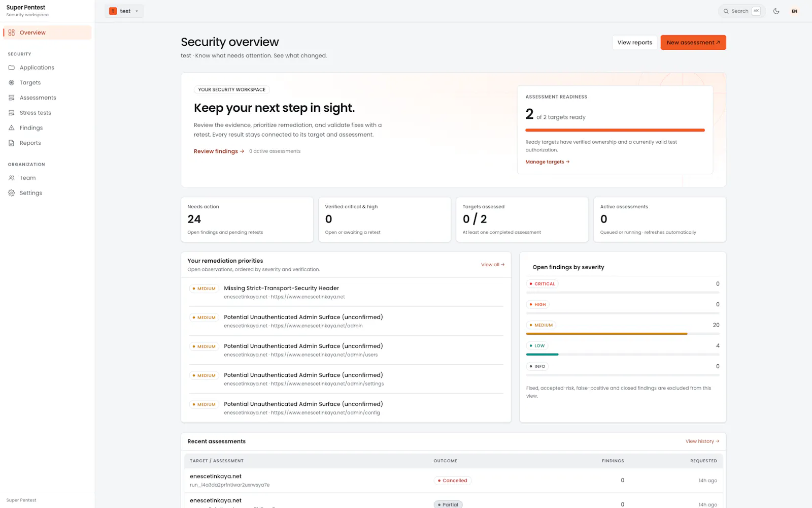Open Assessments section

47,98
